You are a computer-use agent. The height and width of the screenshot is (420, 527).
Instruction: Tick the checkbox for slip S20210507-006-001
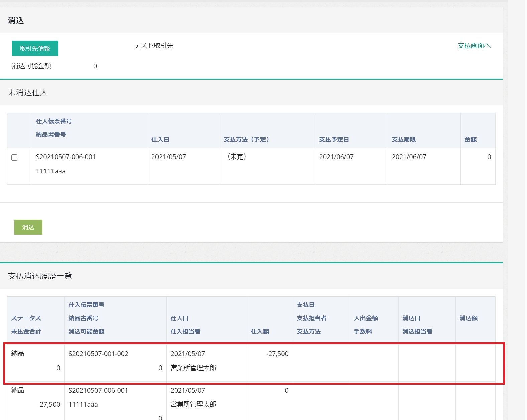(x=14, y=157)
